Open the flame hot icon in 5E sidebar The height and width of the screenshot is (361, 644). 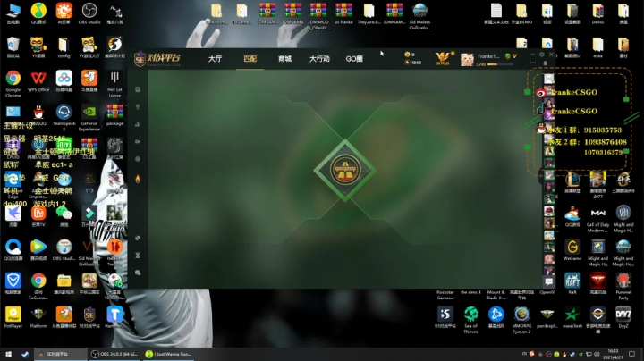(x=138, y=179)
